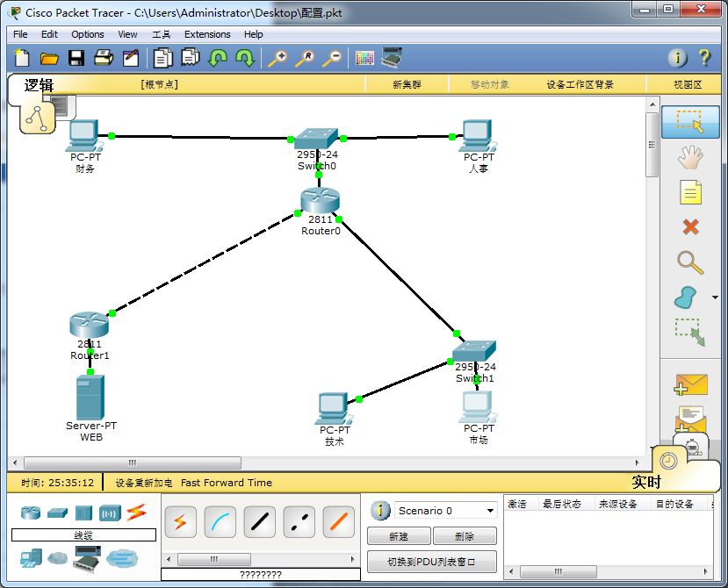The height and width of the screenshot is (588, 728).
Task: Open a file with the folder icon
Action: pos(49,59)
